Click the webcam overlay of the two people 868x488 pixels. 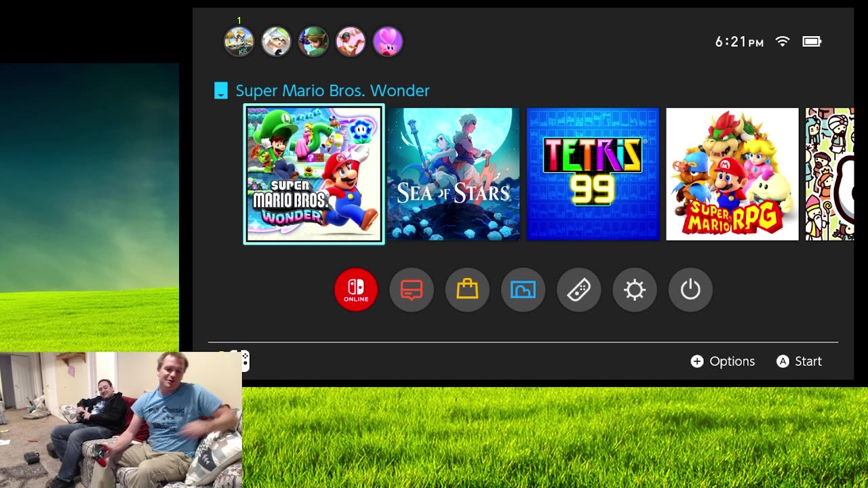(x=121, y=420)
